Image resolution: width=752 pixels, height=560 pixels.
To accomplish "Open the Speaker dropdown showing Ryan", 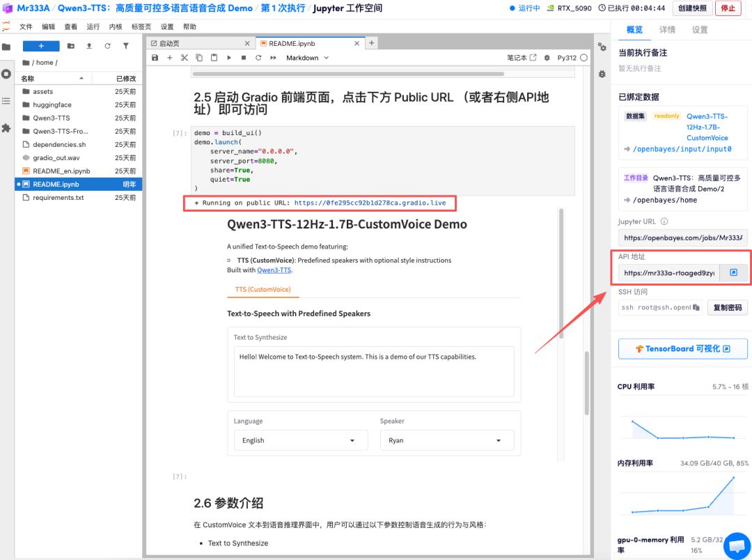I will [x=447, y=440].
